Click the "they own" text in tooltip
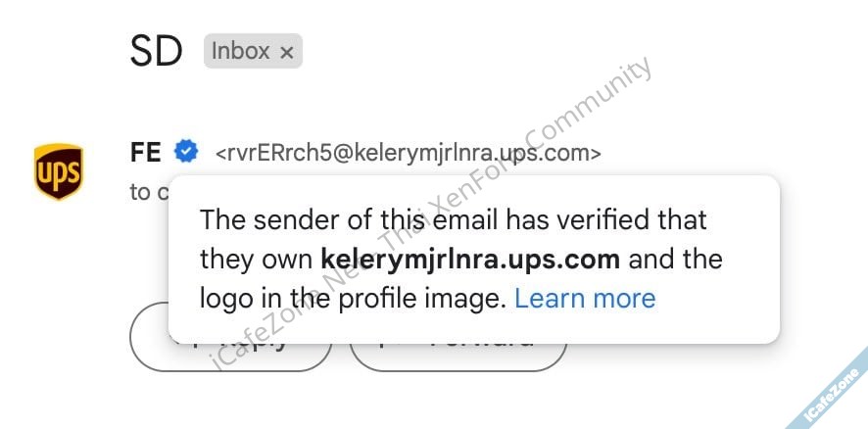The width and height of the screenshot is (868, 429). [257, 260]
